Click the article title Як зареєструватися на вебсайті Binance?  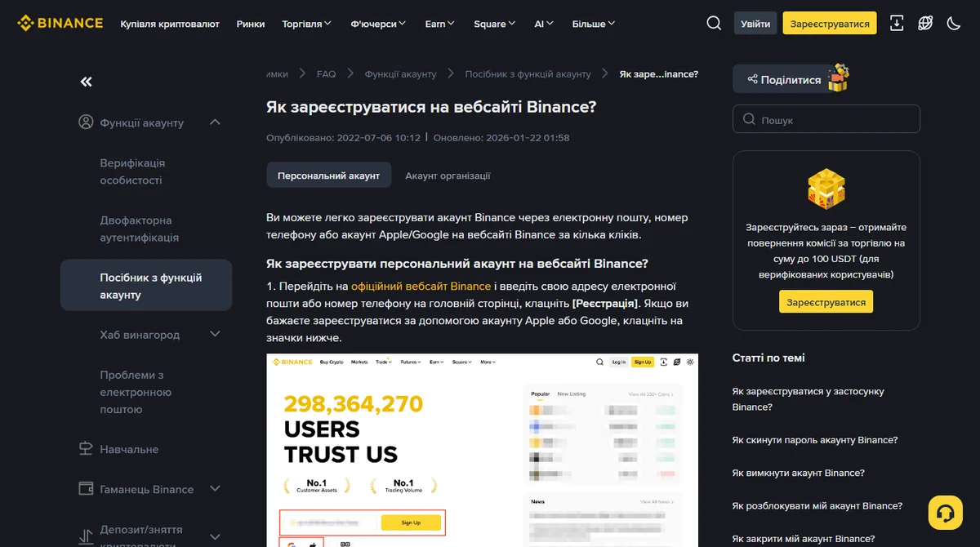click(x=431, y=107)
